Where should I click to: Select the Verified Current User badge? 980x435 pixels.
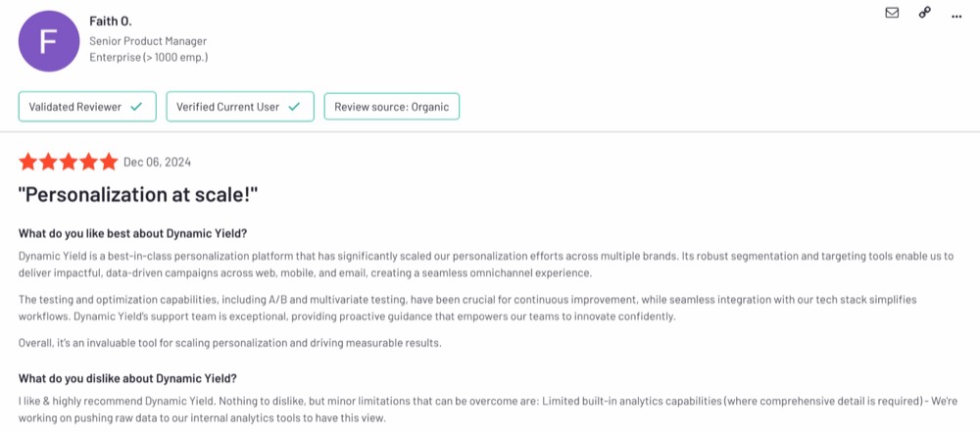click(x=240, y=107)
